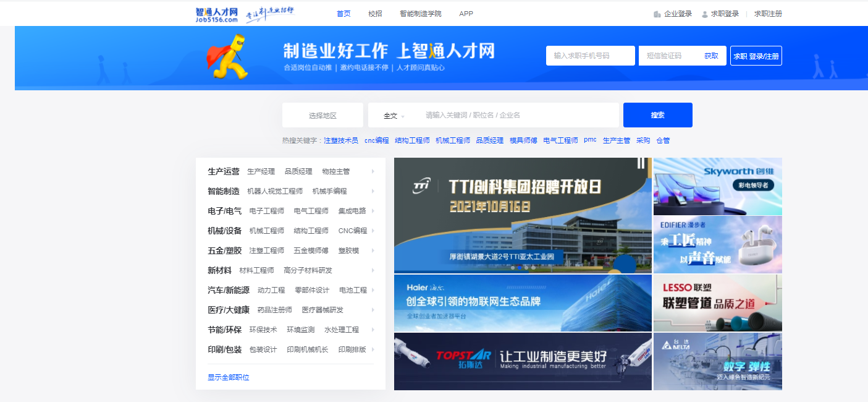868x402 pixels.
Task: Open the Skyworth 创维 ad banner
Action: coord(718,186)
